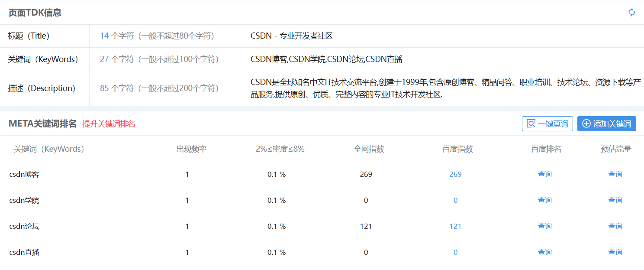Select the csdn论坛 keyword cell
Image resolution: width=644 pixels, height=270 pixels.
(24, 226)
